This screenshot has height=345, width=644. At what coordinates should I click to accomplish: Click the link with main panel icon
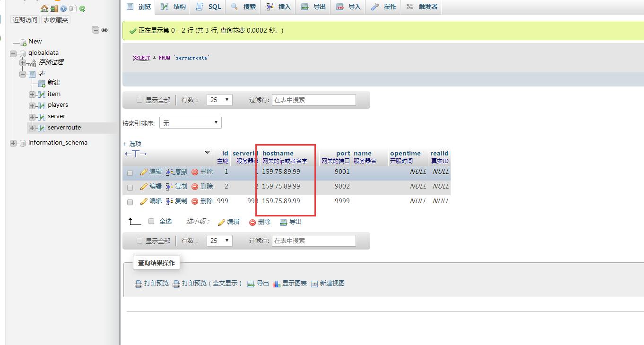tap(104, 30)
